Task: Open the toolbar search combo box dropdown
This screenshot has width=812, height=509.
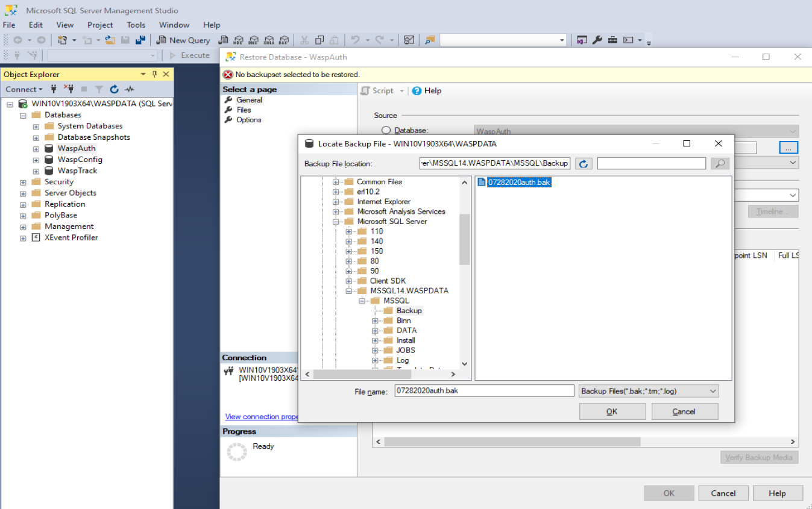Action: point(562,40)
